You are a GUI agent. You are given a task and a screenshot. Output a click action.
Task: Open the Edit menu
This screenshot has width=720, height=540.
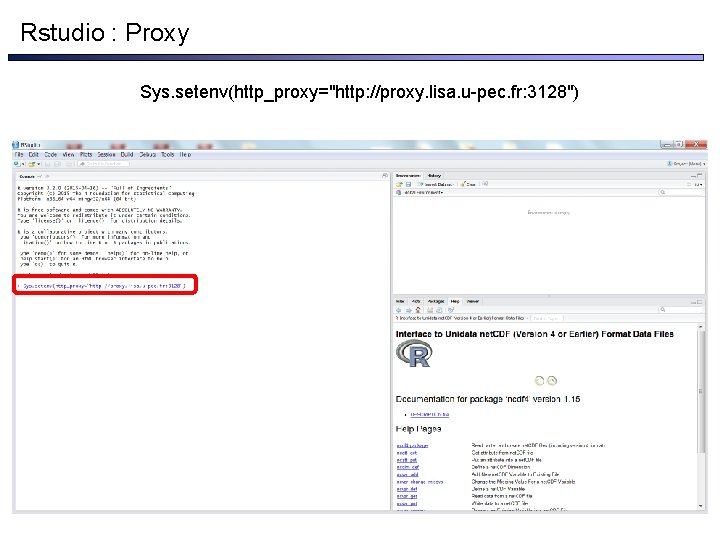(34, 155)
